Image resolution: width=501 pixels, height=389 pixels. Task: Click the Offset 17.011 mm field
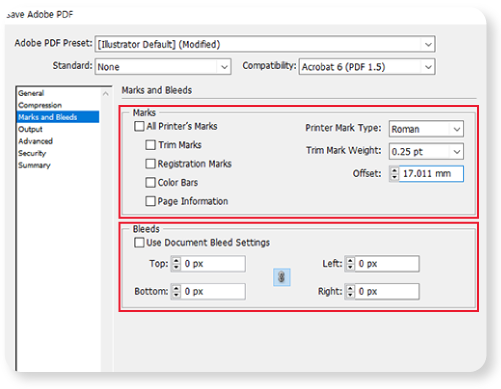[431, 174]
